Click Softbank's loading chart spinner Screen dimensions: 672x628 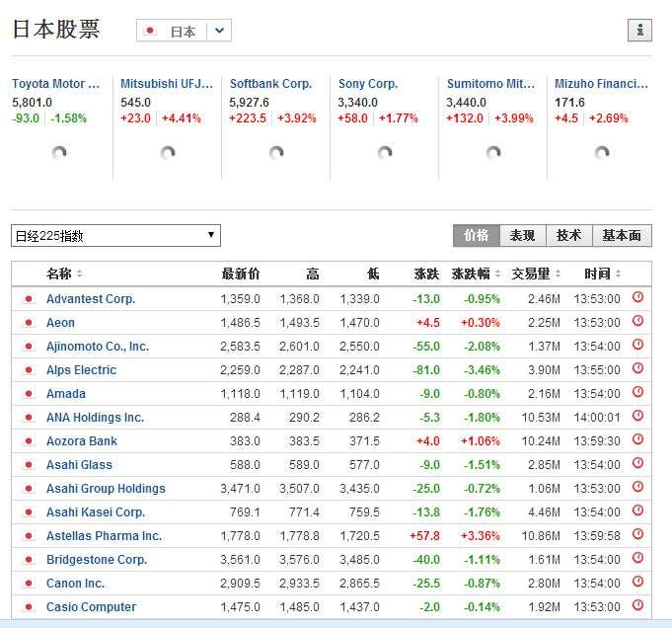276,153
